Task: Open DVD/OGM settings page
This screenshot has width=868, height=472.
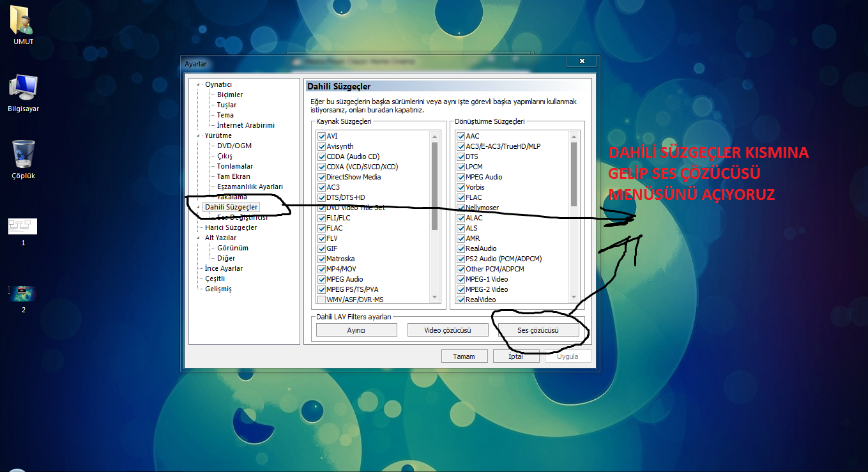Action: click(234, 146)
